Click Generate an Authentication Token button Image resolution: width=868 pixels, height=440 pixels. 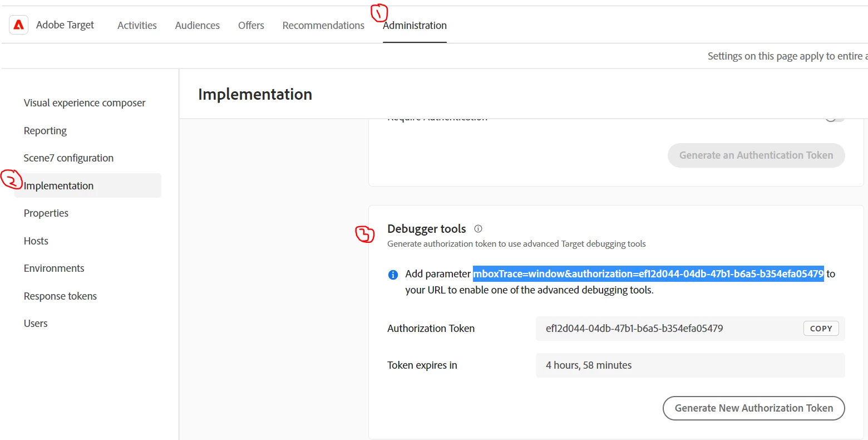click(x=756, y=155)
